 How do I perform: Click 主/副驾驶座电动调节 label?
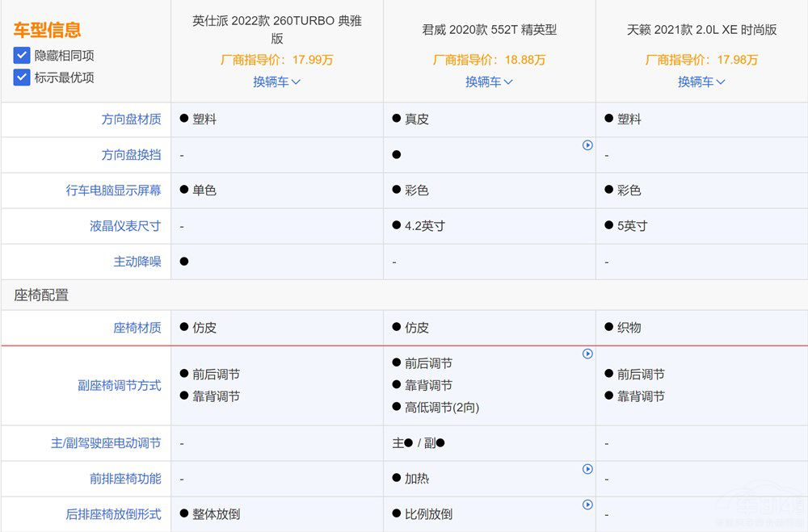(x=106, y=443)
